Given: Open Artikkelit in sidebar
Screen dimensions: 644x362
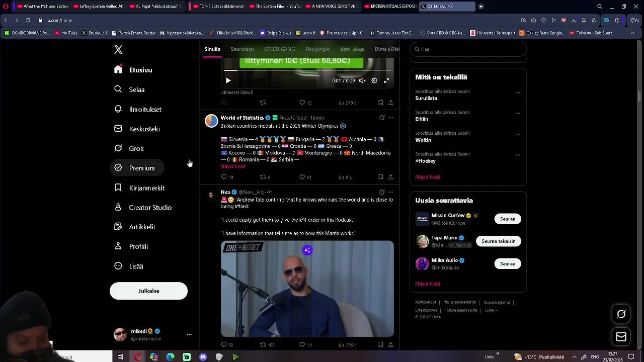Looking at the screenshot, I should [x=135, y=227].
